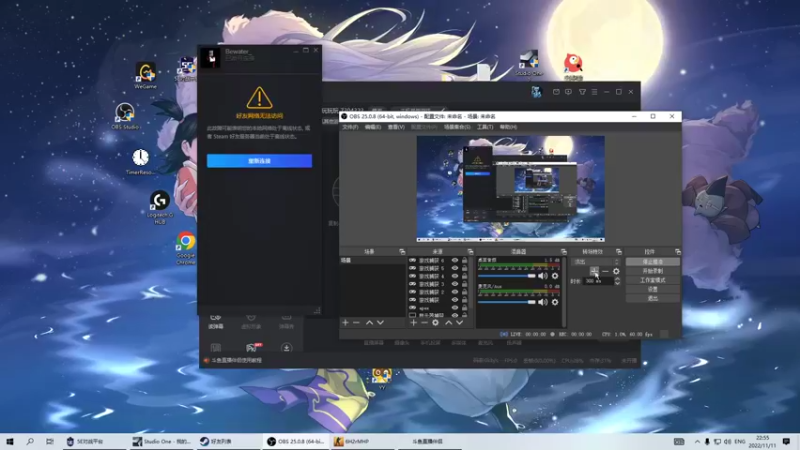Open red bird app desktop shortcut
Screen dimensions: 800x450
573,66
